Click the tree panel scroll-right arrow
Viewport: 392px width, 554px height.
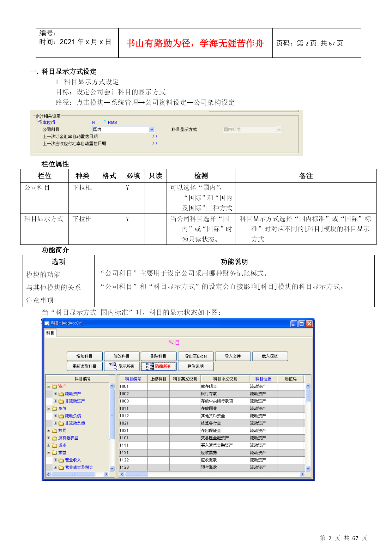106,474
